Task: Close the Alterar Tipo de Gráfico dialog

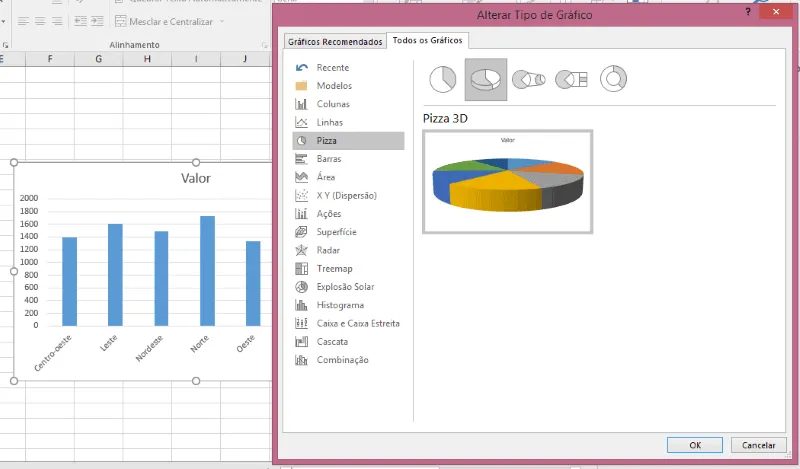Action: coord(776,12)
